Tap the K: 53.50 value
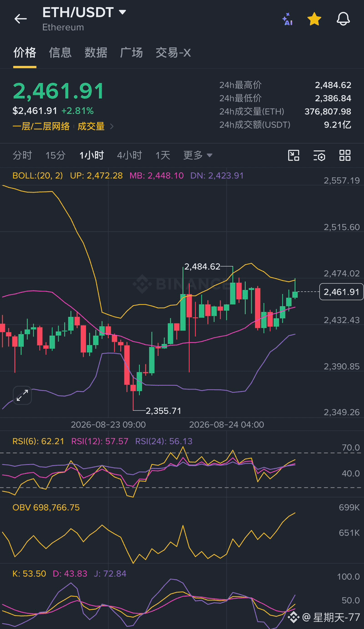 (29, 574)
